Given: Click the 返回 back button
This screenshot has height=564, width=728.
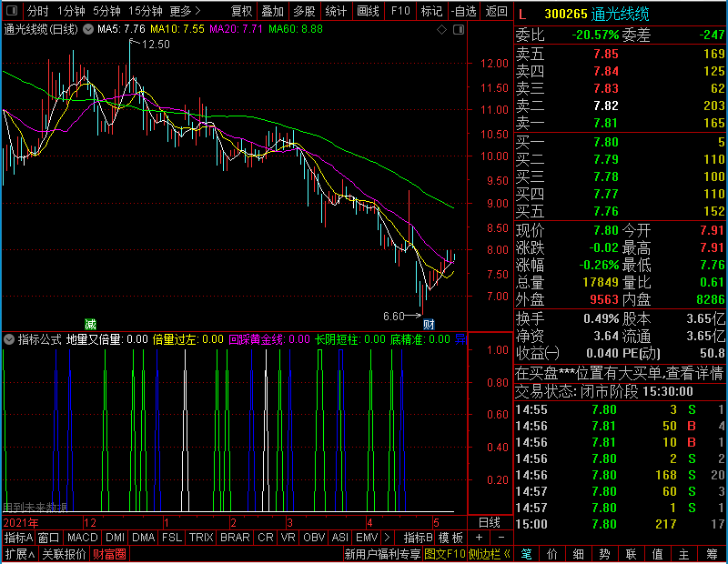Looking at the screenshot, I should (x=496, y=11).
